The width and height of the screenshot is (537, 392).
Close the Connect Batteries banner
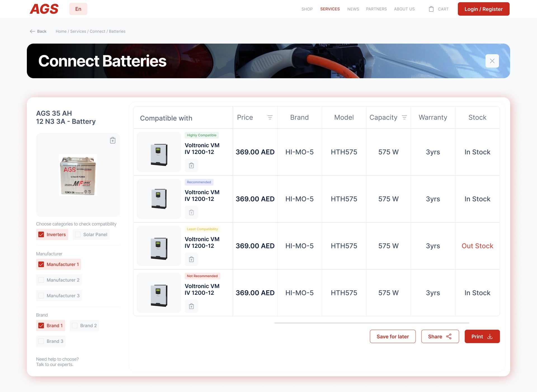(492, 61)
